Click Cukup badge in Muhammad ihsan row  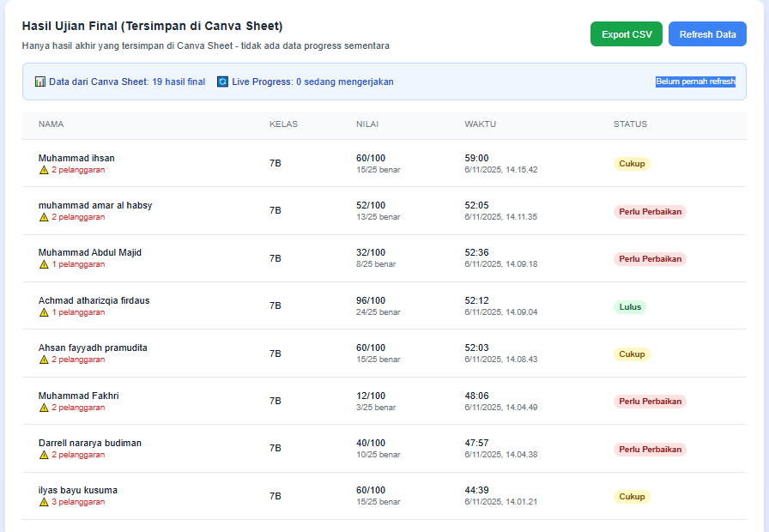(632, 164)
